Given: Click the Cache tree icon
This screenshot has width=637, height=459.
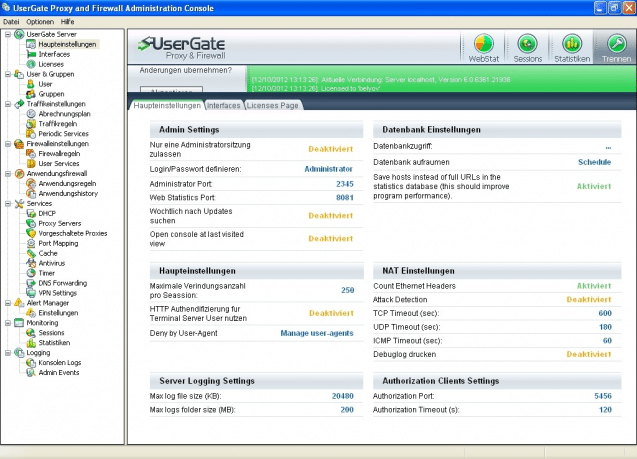Looking at the screenshot, I should tap(31, 253).
